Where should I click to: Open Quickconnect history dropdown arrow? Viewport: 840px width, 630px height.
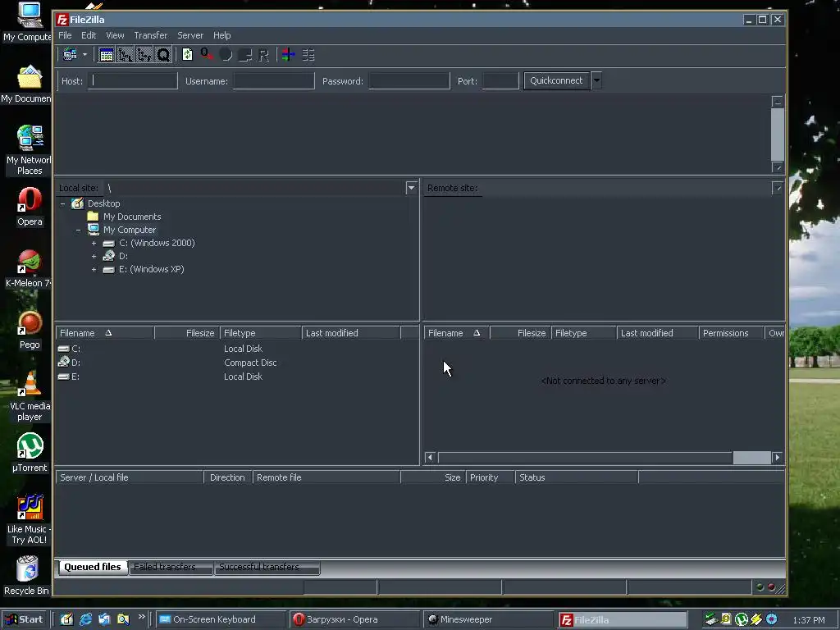coord(596,81)
